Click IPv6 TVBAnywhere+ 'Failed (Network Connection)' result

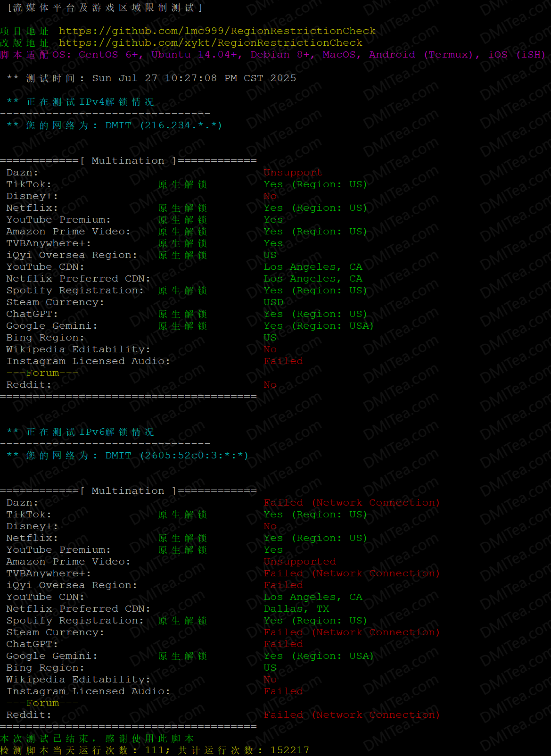[352, 573]
